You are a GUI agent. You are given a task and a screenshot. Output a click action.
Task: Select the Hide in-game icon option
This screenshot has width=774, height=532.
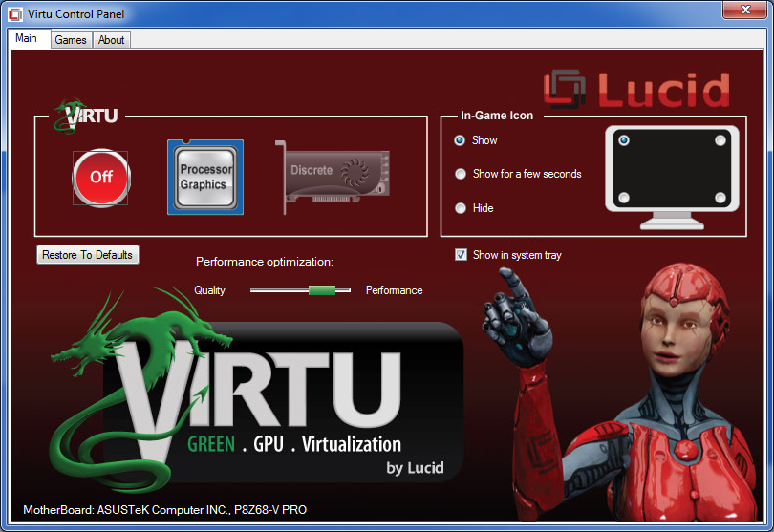coord(461,207)
